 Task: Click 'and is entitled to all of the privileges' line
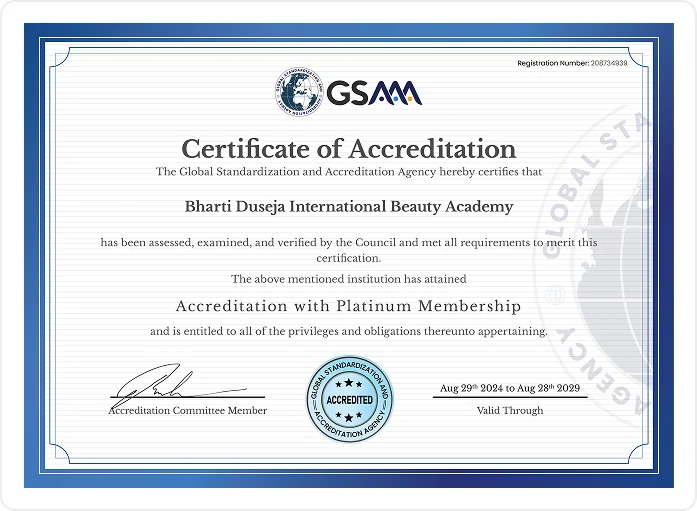point(348,331)
